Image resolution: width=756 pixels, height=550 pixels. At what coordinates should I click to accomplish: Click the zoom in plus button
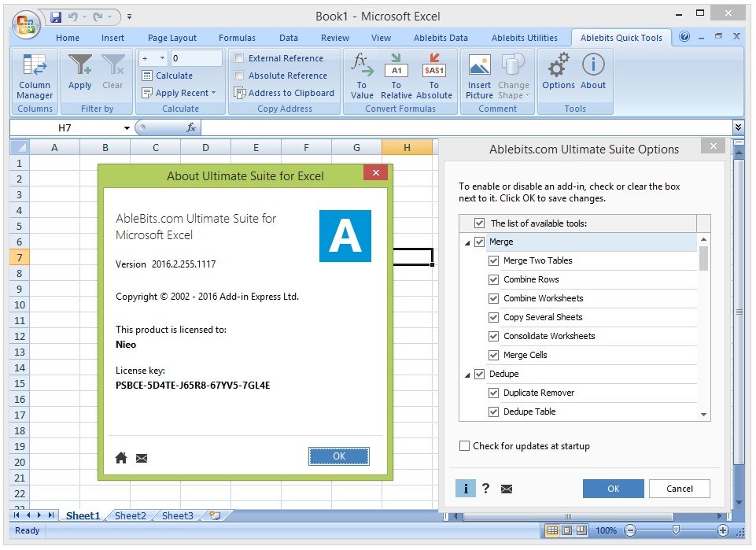tap(722, 530)
